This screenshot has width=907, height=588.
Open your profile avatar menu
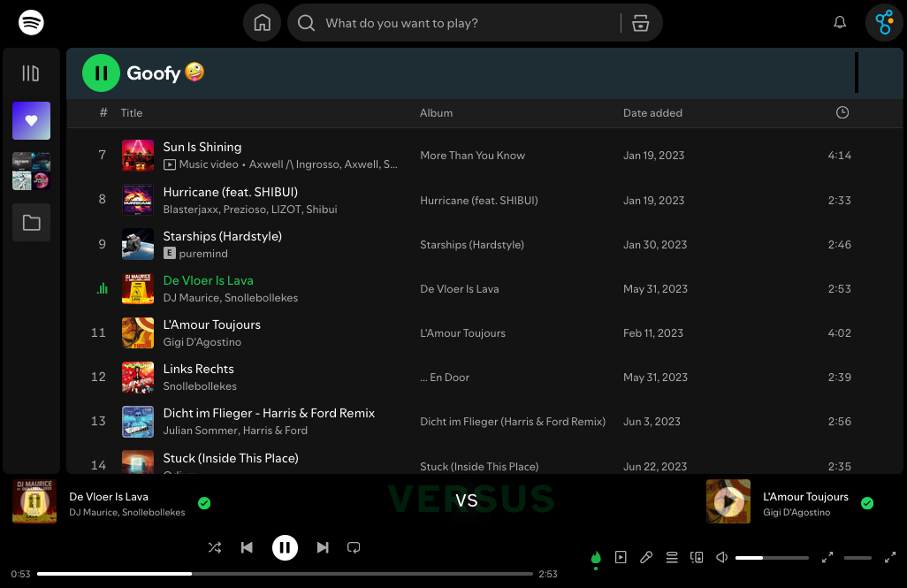[x=884, y=22]
